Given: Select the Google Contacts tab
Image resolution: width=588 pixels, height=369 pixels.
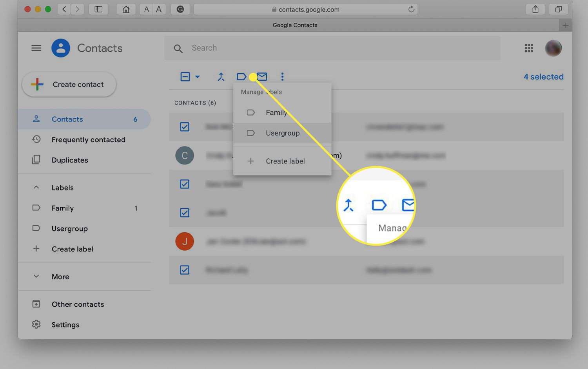Looking at the screenshot, I should click(x=289, y=25).
